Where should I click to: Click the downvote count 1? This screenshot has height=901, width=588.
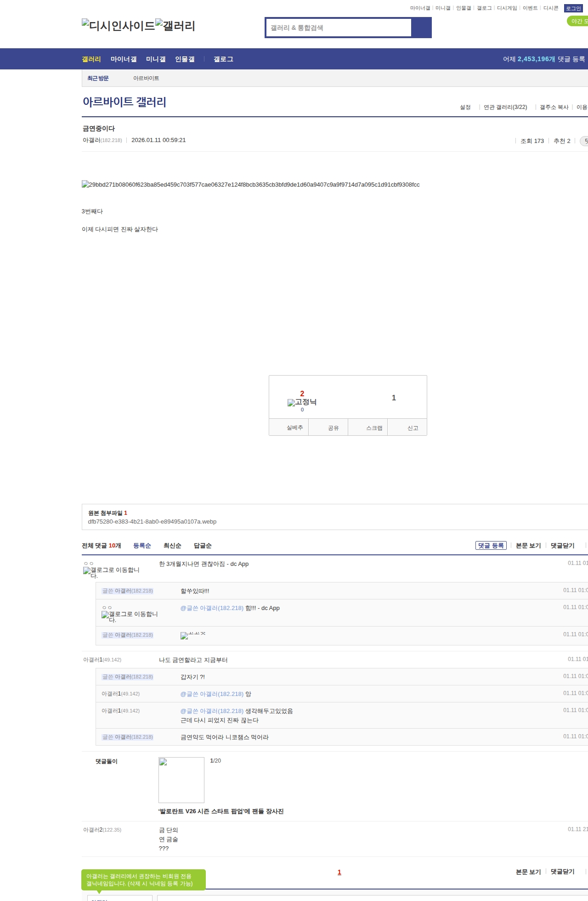tap(394, 398)
